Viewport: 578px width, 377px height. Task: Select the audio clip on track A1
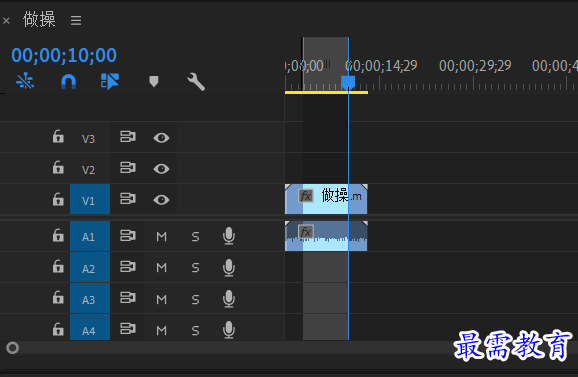click(x=326, y=236)
